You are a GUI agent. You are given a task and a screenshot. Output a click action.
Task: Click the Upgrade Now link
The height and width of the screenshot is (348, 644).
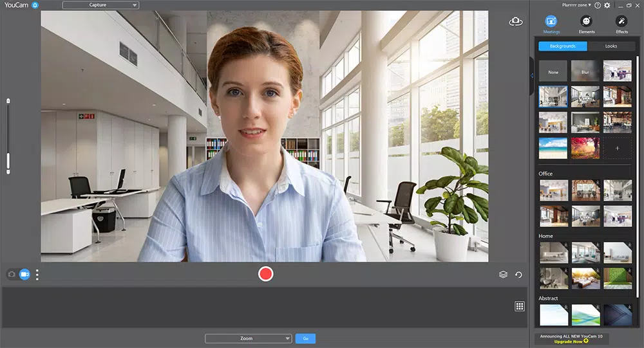click(571, 342)
